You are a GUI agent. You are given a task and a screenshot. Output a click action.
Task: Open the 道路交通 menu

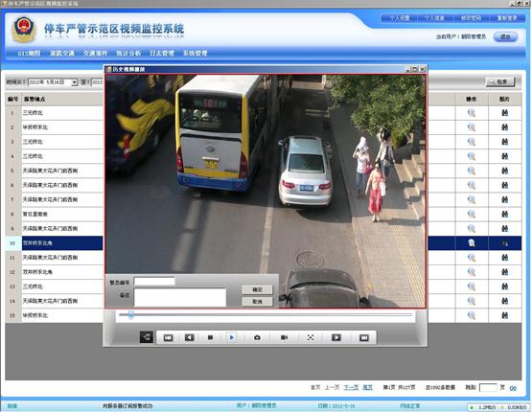(x=62, y=54)
